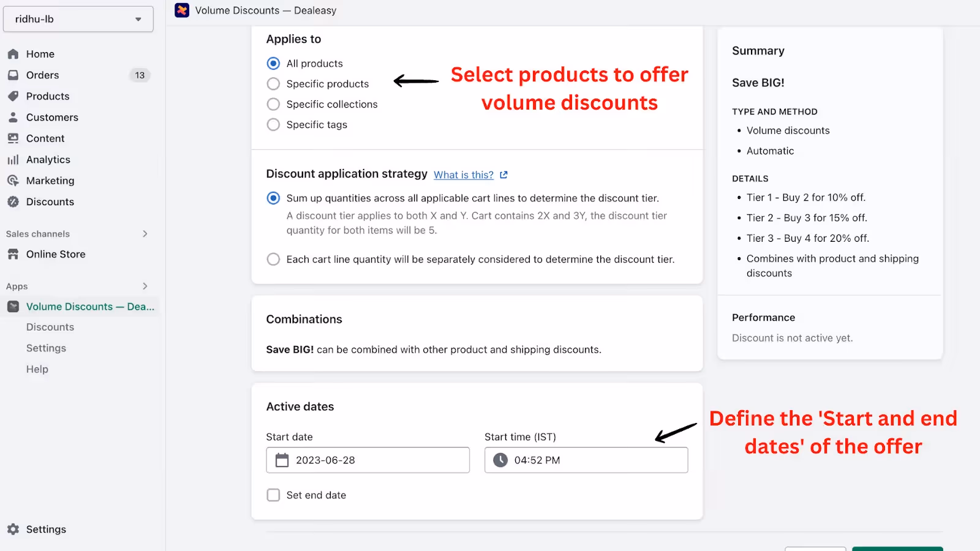Enable the Set end date checkbox
Image resolution: width=980 pixels, height=551 pixels.
point(273,495)
